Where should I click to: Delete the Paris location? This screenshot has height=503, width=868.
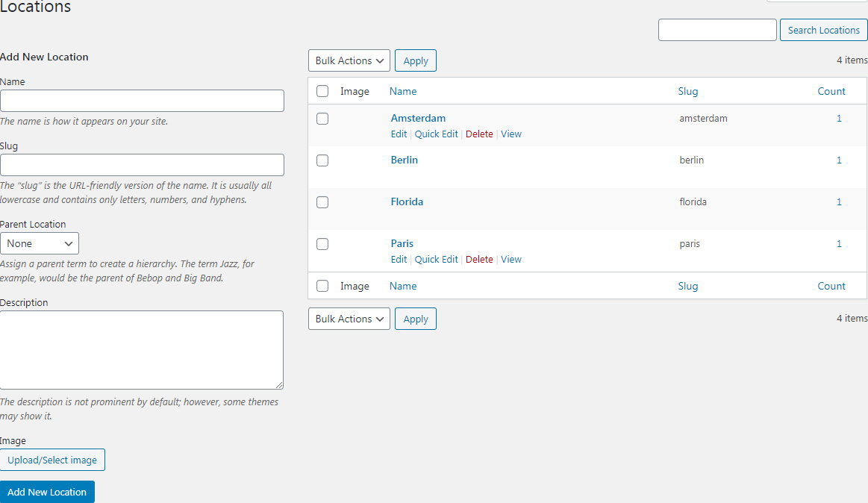(x=479, y=260)
